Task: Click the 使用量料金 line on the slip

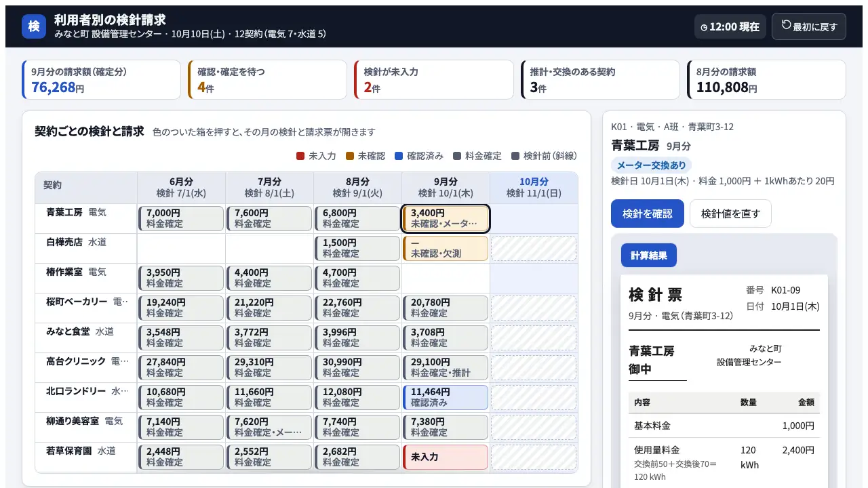Action: pyautogui.click(x=724, y=462)
